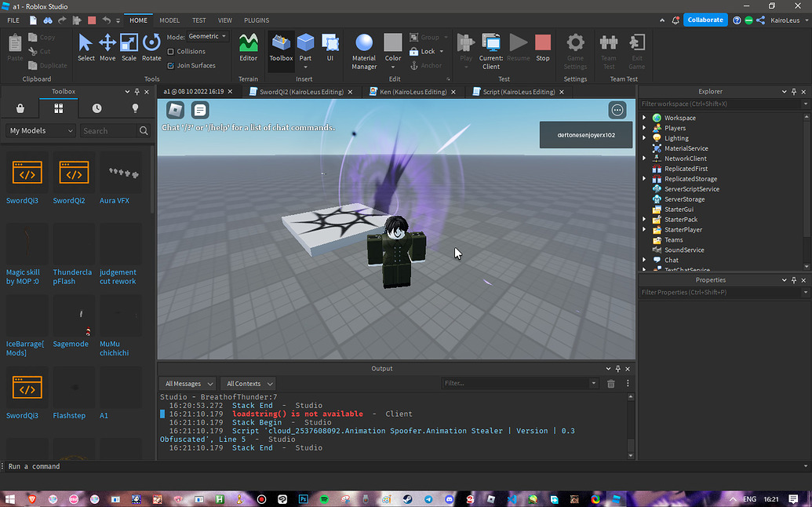Clear the Output log

point(611,383)
